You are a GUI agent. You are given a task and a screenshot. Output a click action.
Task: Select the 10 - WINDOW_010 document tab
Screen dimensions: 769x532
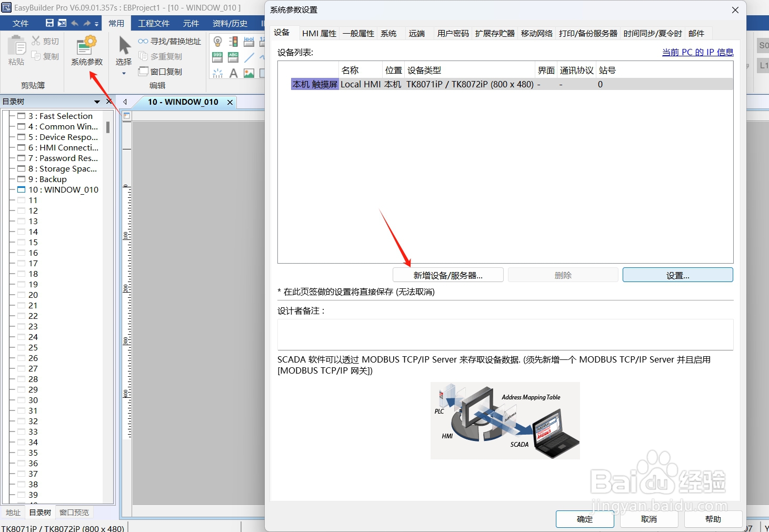coord(183,102)
